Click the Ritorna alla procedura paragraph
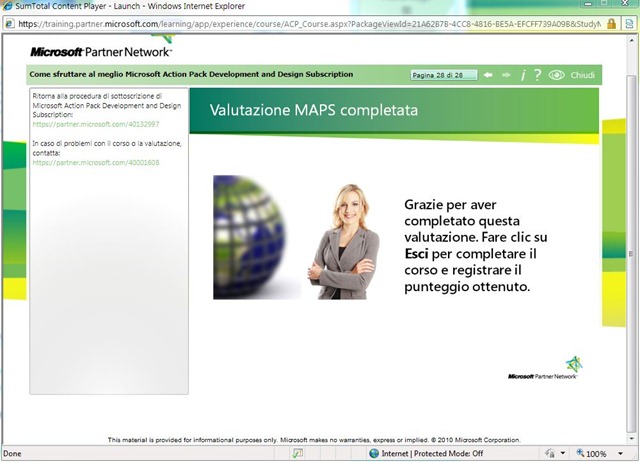Screen dimensions: 640x462 coord(107,105)
